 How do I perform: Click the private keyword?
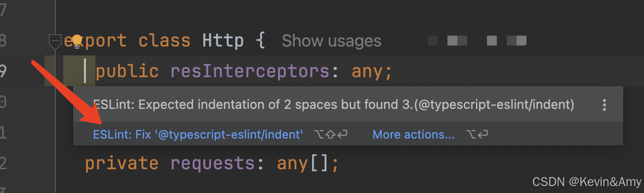coord(122,163)
